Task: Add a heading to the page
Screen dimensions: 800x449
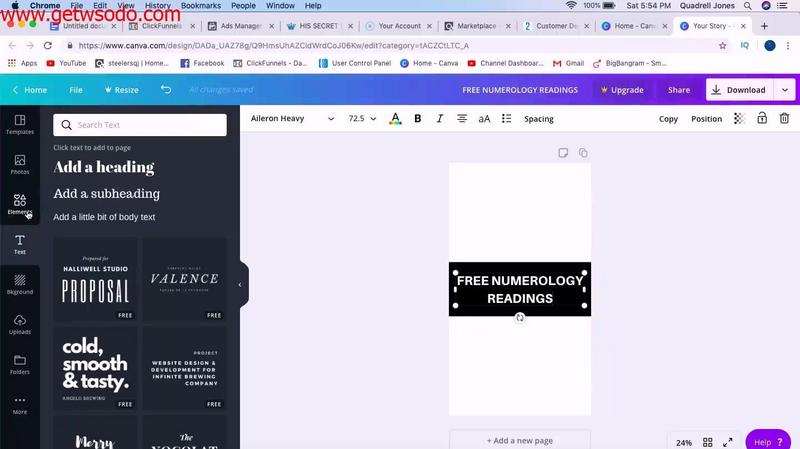Action: [x=104, y=167]
